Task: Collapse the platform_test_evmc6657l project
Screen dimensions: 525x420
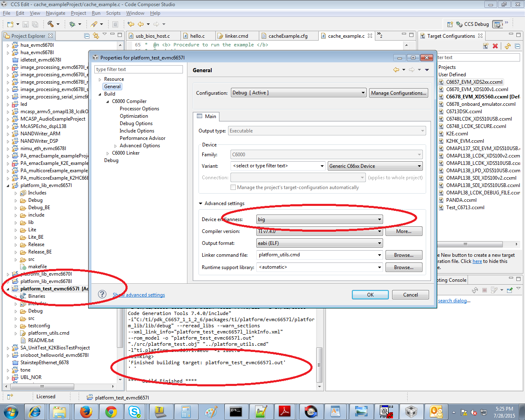Action: (x=8, y=289)
